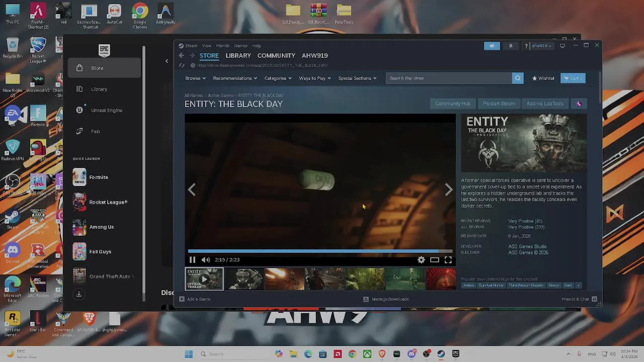The width and height of the screenshot is (644, 362).
Task: Expand the Special Sections dropdown
Action: coord(357,78)
